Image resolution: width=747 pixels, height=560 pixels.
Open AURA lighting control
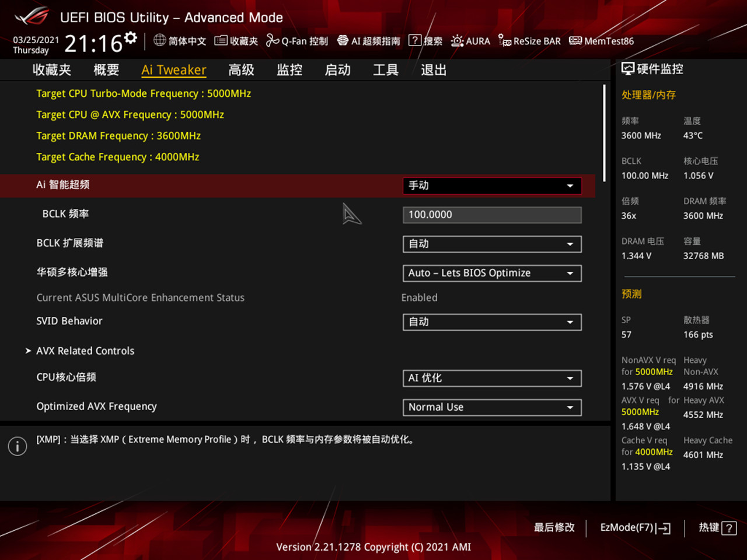pos(470,41)
